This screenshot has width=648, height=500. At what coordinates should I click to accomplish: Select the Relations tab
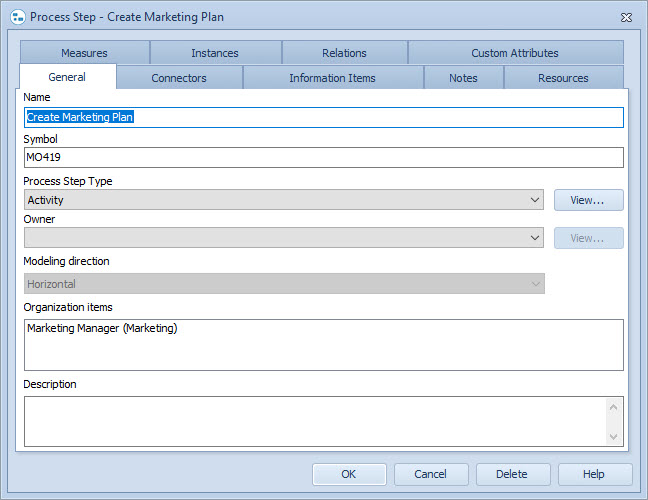coord(344,53)
